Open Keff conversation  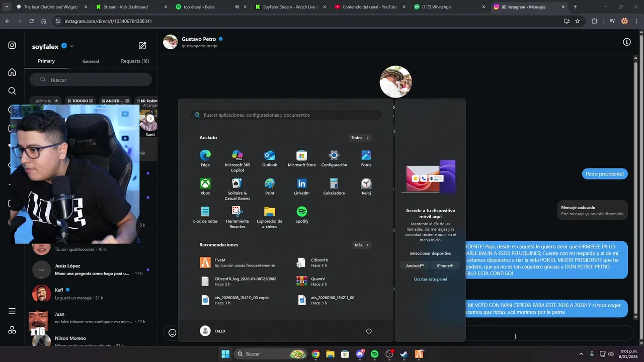pos(91,294)
